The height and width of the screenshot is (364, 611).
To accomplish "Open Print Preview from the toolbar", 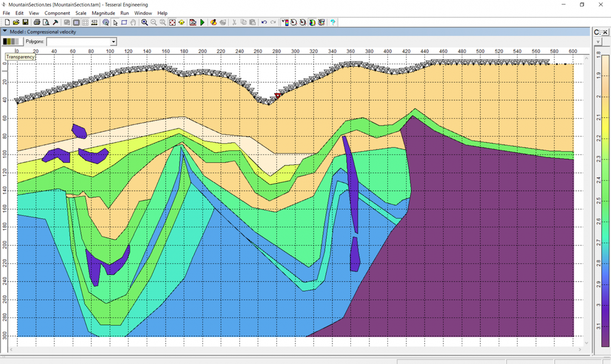I will [46, 22].
